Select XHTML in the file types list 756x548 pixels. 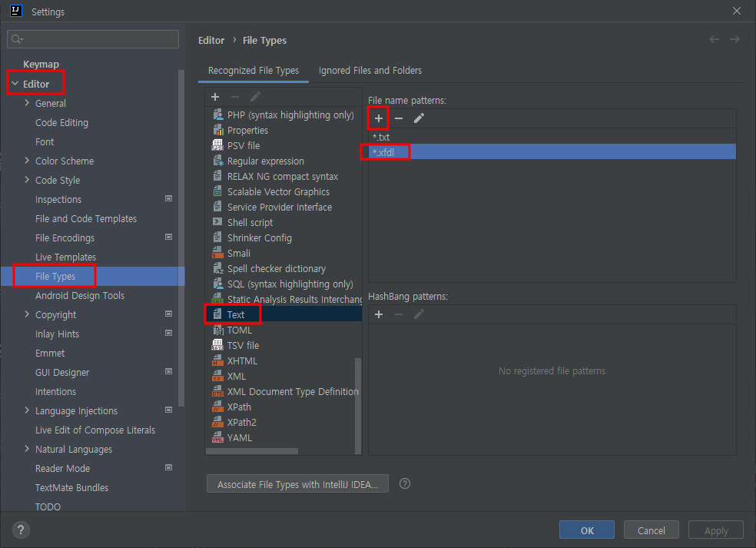pyautogui.click(x=243, y=360)
